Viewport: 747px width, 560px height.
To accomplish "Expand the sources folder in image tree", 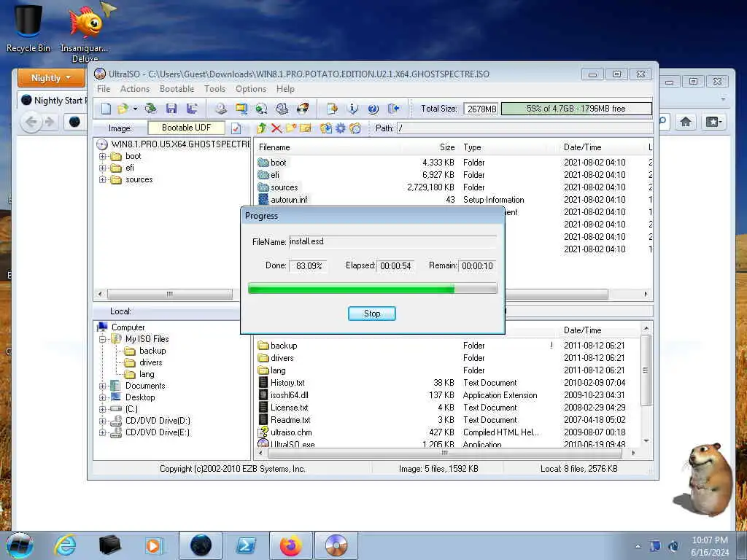I will coord(102,179).
